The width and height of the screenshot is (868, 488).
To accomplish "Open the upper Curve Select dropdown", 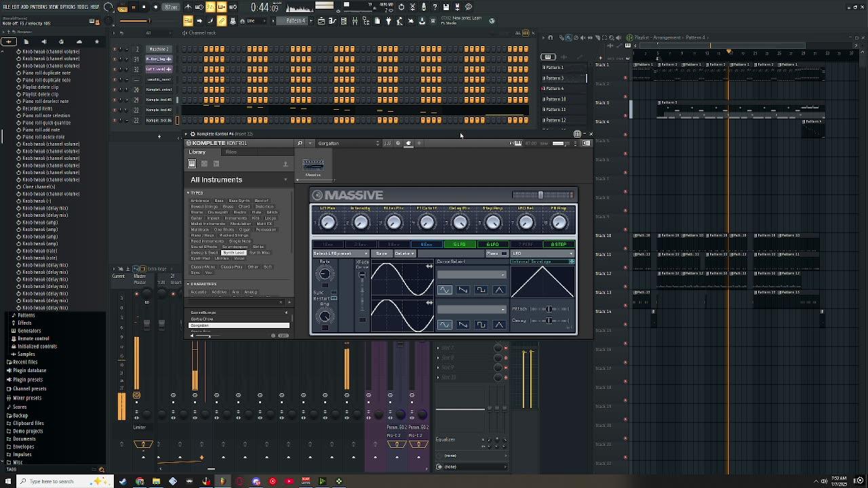I will [x=471, y=274].
